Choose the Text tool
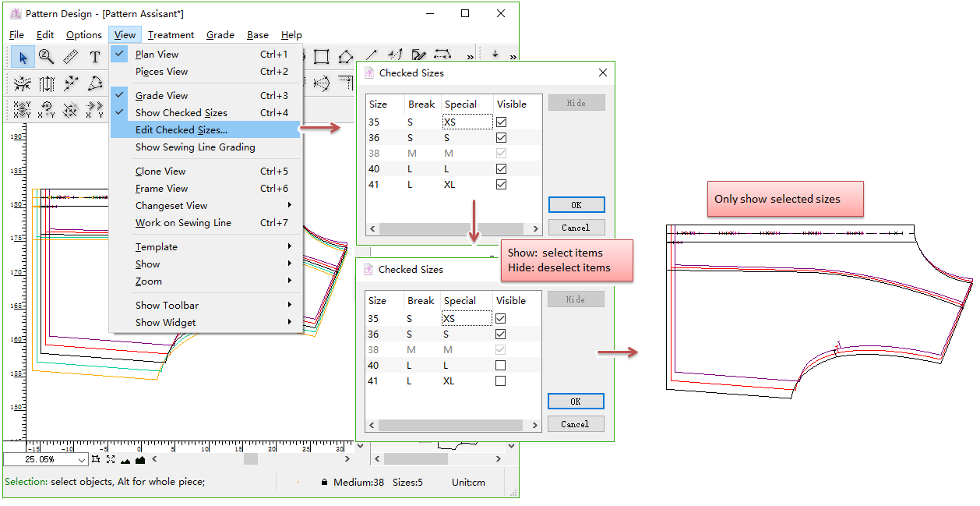The image size is (980, 506). click(94, 57)
